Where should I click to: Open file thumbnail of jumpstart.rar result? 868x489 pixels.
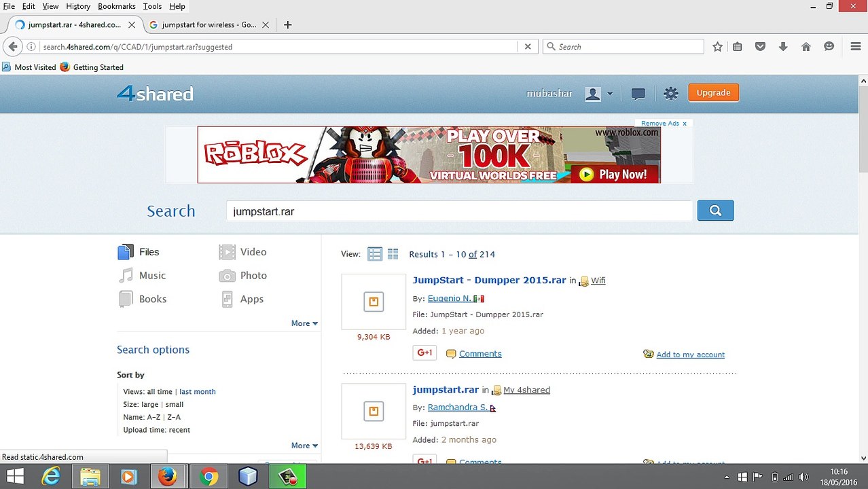(x=373, y=411)
